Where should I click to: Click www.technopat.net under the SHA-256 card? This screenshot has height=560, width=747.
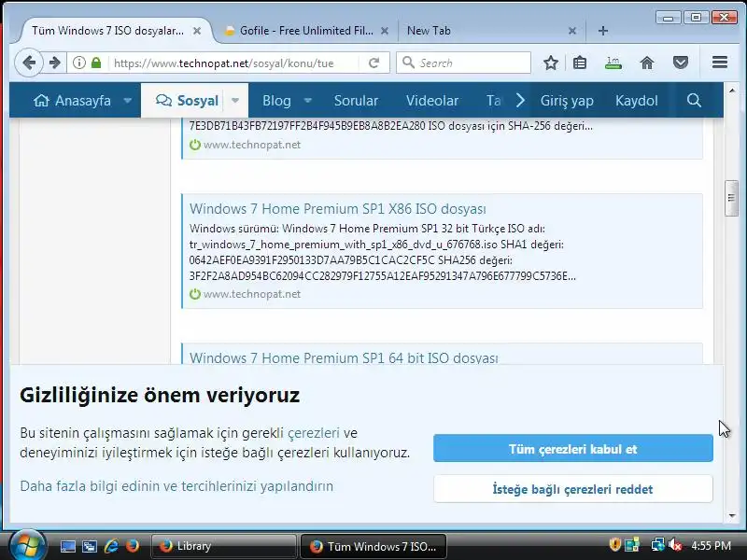coord(251,145)
